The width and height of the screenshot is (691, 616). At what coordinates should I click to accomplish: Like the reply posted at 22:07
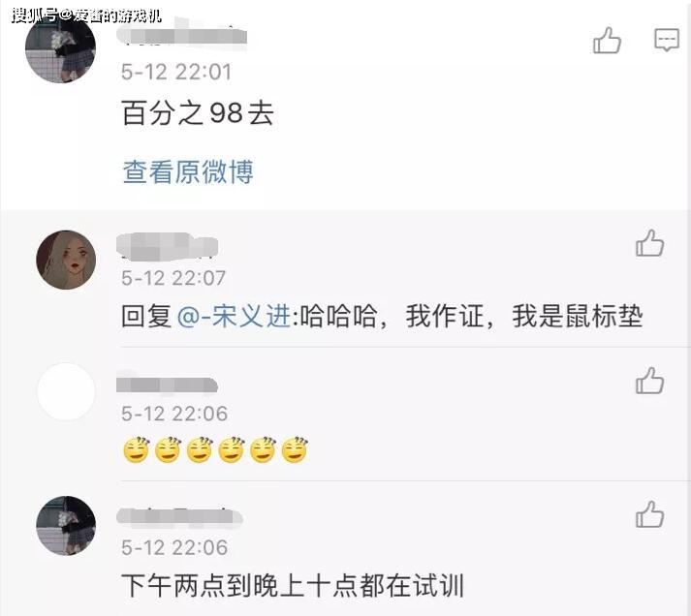point(649,243)
